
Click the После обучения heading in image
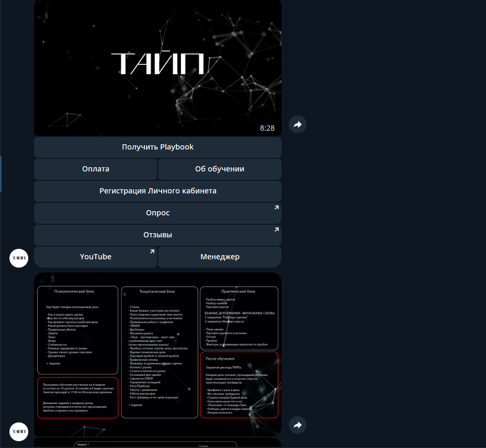[x=220, y=359]
